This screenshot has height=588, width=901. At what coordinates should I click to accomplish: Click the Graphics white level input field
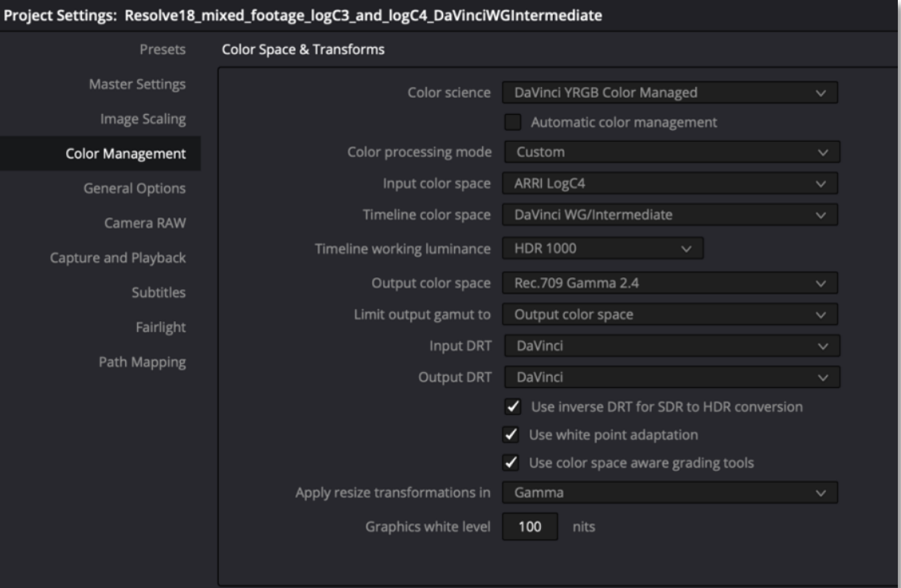coord(530,527)
